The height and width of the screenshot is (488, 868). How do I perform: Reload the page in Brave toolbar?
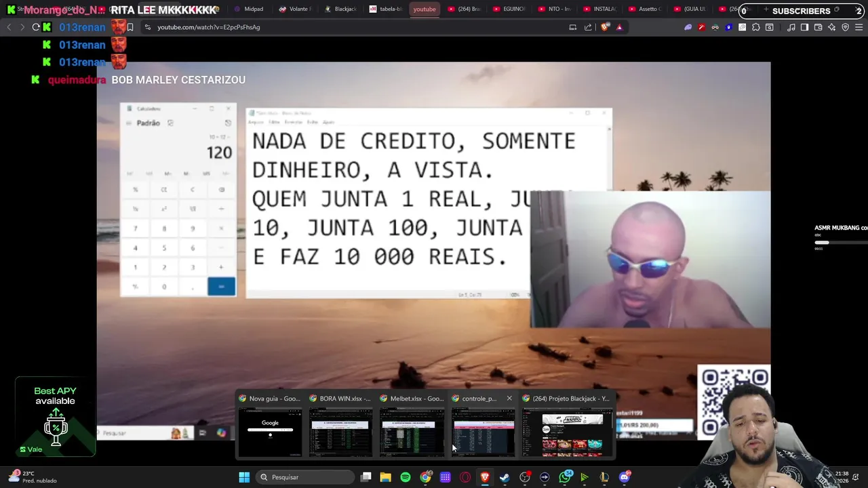[x=35, y=27]
